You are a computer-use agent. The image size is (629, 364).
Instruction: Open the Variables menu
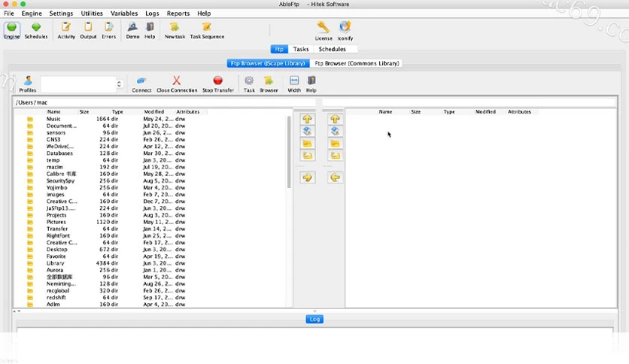click(x=124, y=14)
